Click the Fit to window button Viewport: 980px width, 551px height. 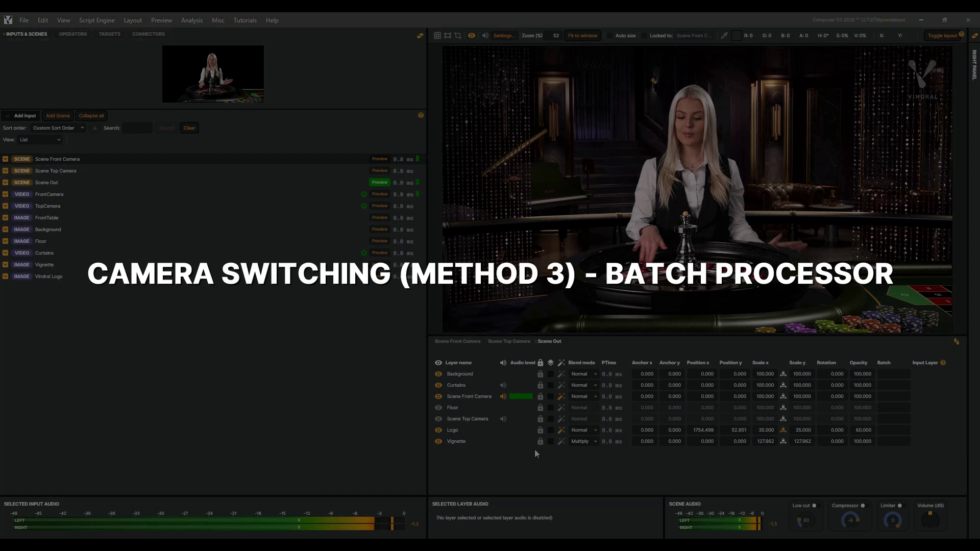click(582, 36)
